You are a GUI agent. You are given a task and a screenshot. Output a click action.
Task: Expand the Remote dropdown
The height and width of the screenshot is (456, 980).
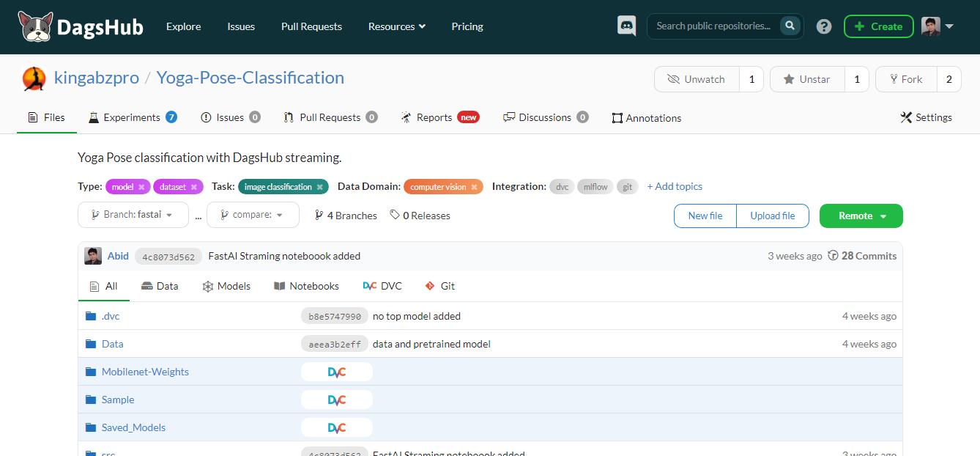pos(861,216)
